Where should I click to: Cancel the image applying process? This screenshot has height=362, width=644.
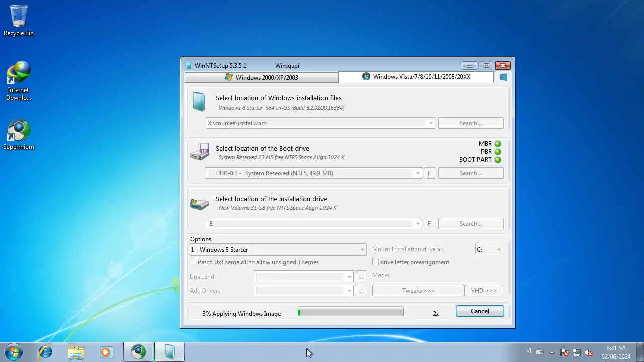(x=480, y=311)
